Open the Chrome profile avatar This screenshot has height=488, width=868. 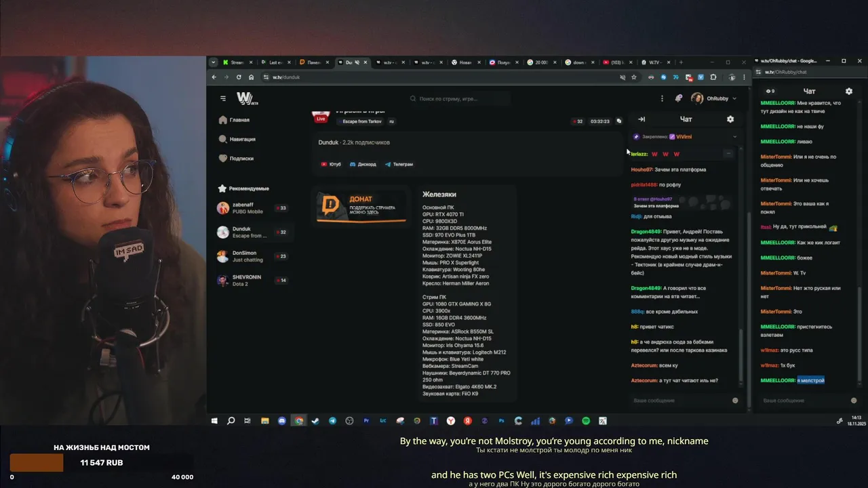pos(733,77)
